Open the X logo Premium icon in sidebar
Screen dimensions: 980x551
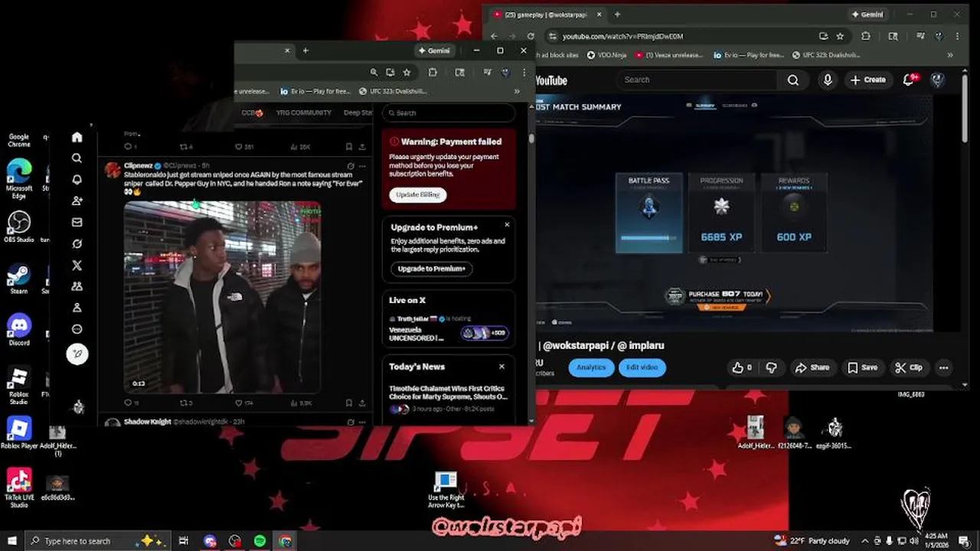point(77,266)
